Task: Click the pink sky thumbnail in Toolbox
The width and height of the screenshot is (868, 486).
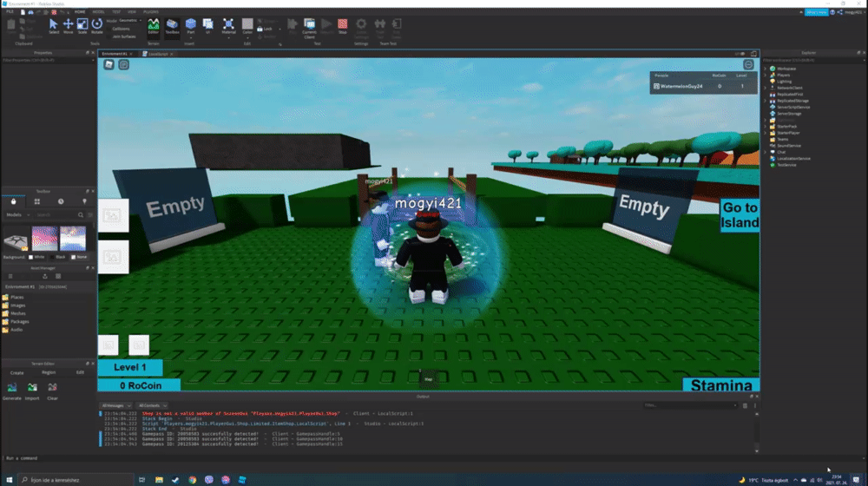Action: click(x=45, y=239)
